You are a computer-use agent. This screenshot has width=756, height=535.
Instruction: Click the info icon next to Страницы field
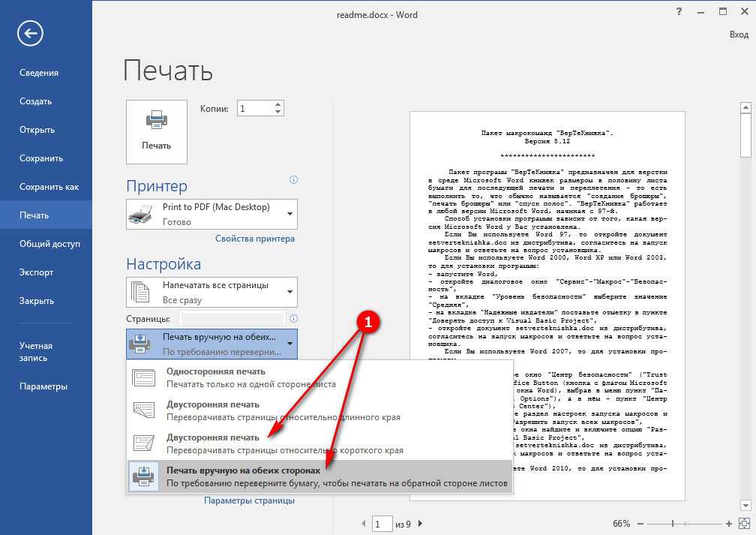click(293, 318)
